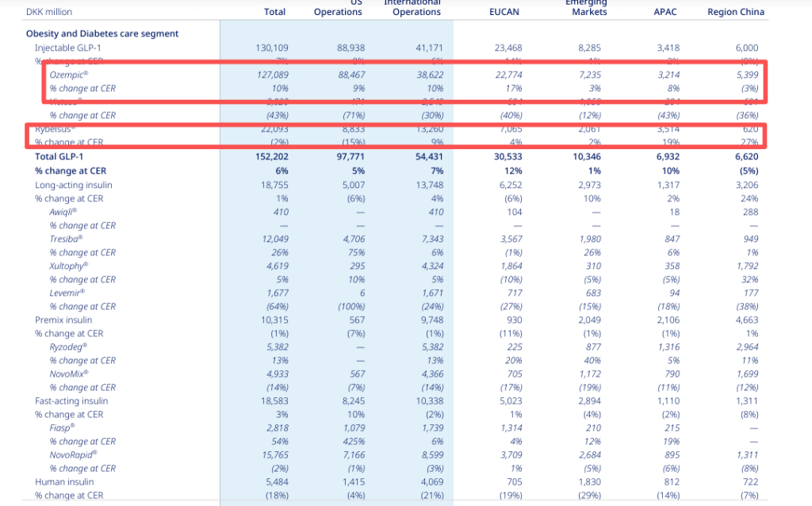The width and height of the screenshot is (812, 506).
Task: Click Injectable GLP-1 International value 41,171
Action: click(429, 48)
